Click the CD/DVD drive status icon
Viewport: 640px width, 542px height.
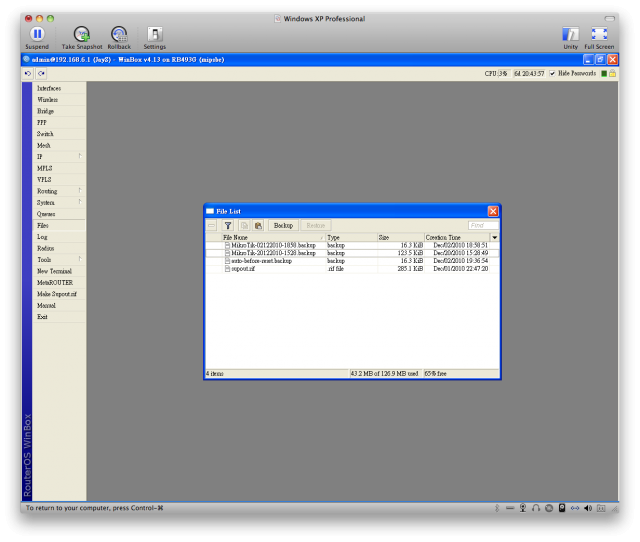click(549, 508)
